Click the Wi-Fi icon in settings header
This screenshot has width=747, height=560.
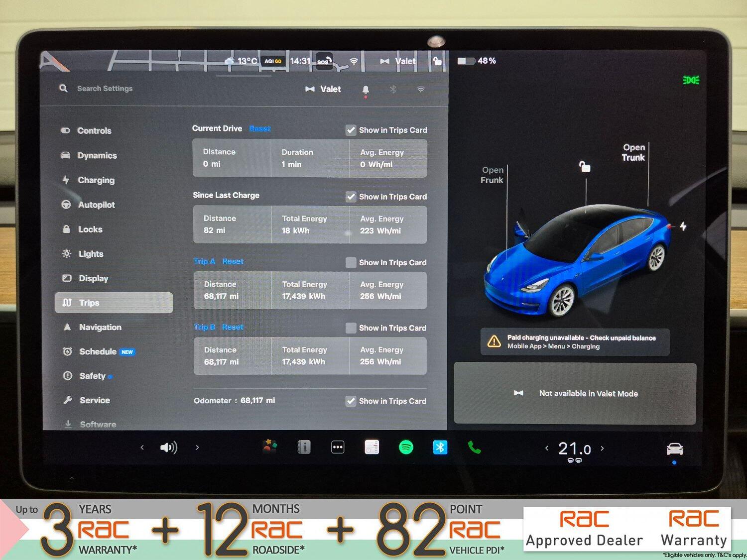coord(421,89)
